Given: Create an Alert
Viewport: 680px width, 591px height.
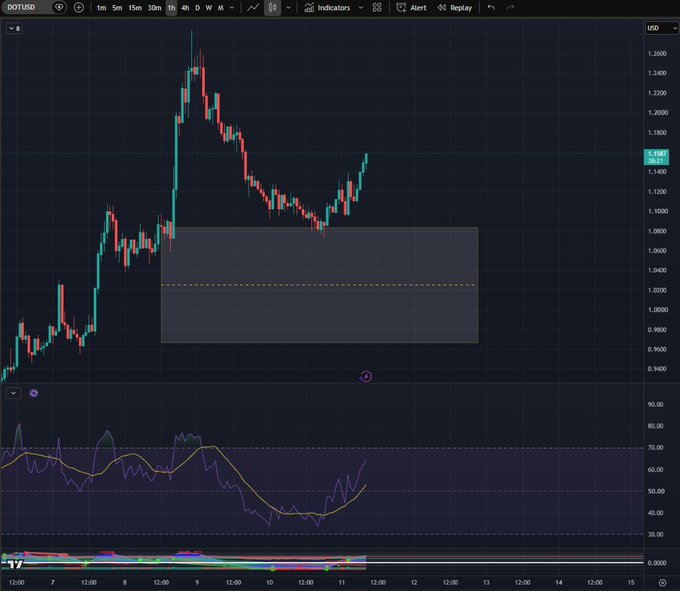Looking at the screenshot, I should point(412,7).
